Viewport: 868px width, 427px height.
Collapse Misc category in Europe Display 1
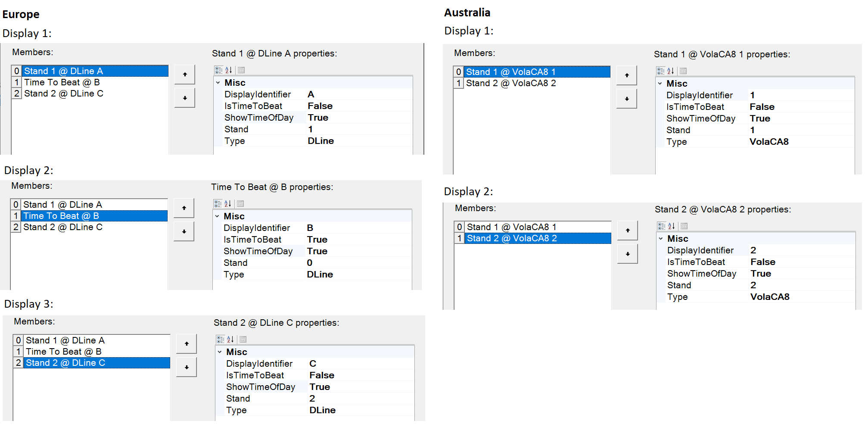(x=218, y=83)
